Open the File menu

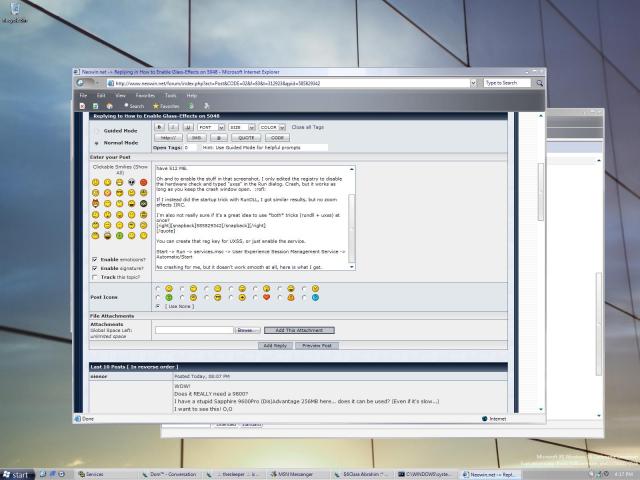(x=83, y=96)
